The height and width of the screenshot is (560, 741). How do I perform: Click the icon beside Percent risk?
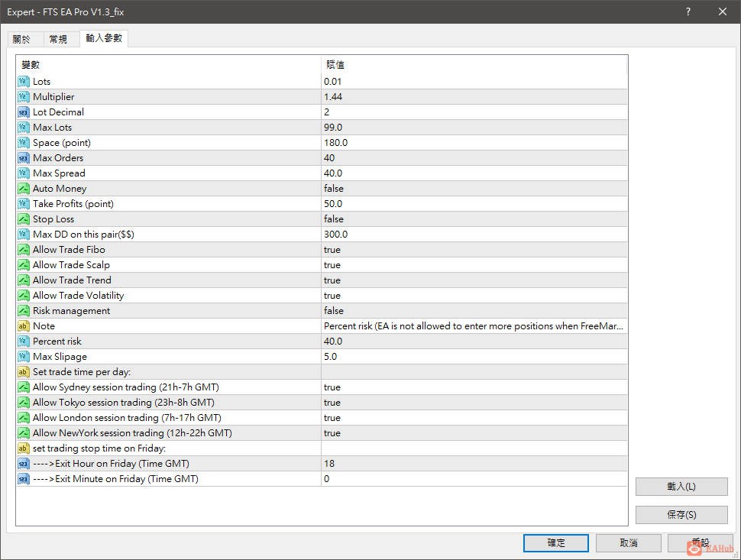pos(23,342)
